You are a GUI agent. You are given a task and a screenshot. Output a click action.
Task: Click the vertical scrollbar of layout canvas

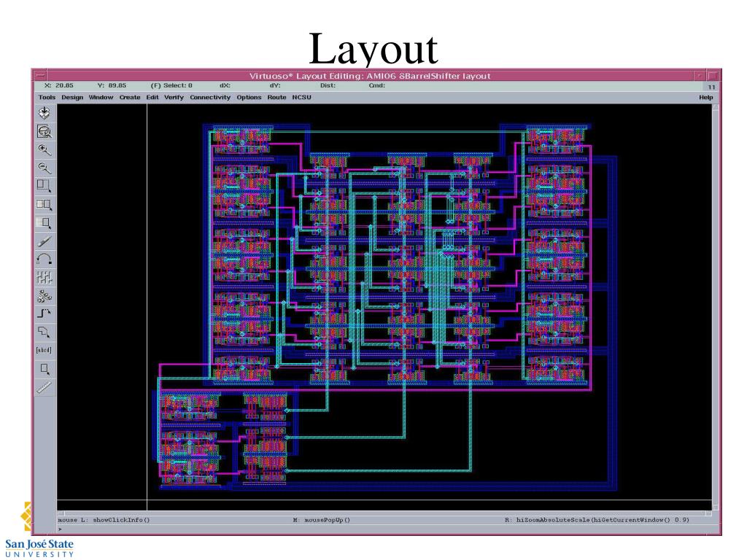coord(715,307)
